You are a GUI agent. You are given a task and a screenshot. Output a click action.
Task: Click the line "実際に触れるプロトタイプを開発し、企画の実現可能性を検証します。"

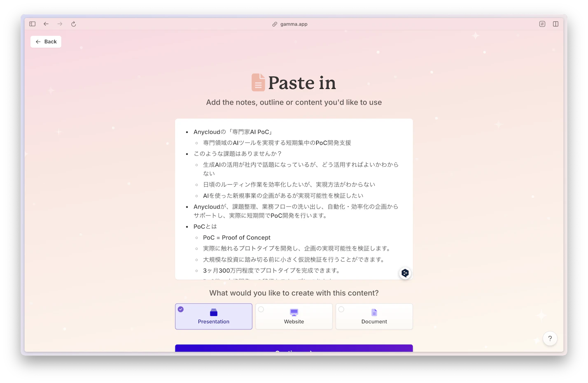[x=297, y=248]
